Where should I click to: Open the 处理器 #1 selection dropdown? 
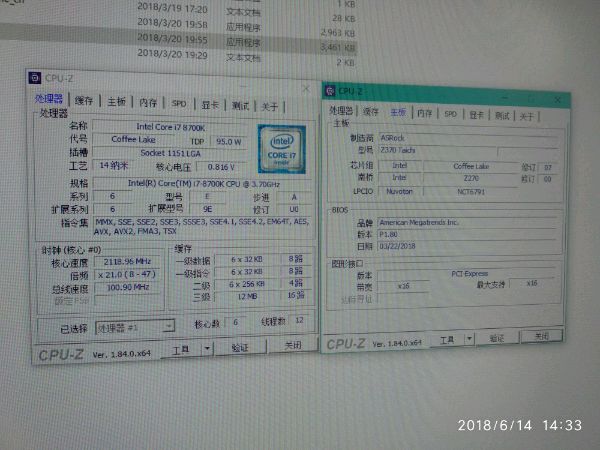pyautogui.click(x=135, y=328)
